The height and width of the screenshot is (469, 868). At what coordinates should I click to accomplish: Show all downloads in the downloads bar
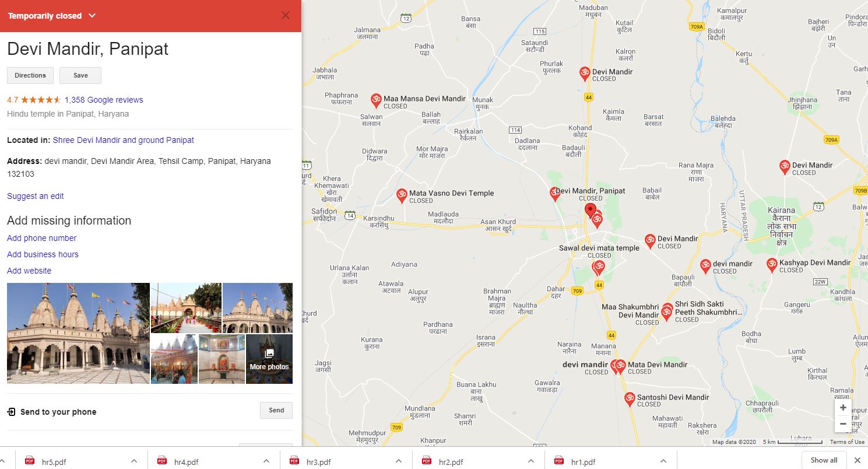pos(824,460)
